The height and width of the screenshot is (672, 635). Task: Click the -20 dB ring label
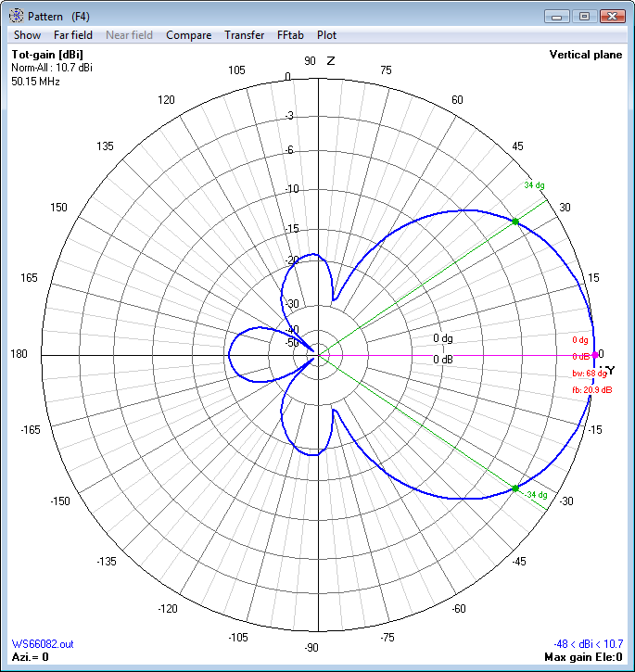(292, 260)
